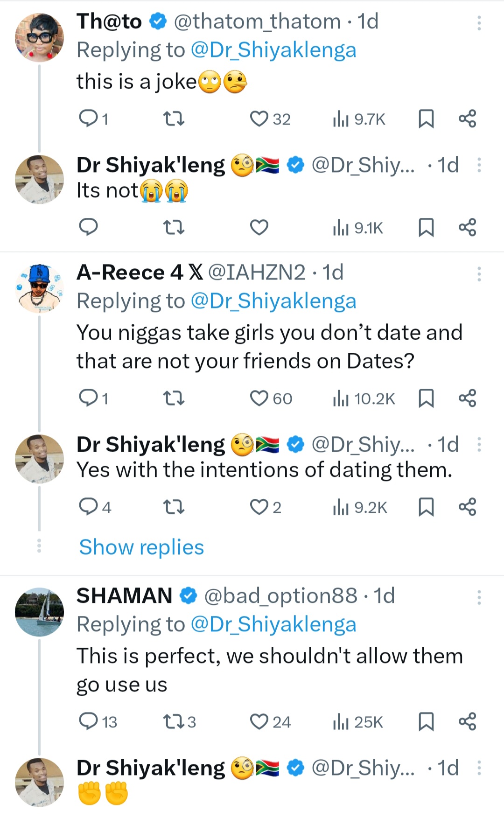View analytics of A-Reece 4 X's tweet
The width and height of the screenshot is (504, 818).
click(364, 399)
